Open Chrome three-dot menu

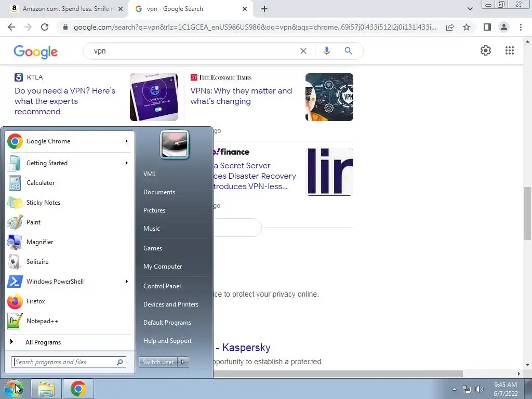521,27
